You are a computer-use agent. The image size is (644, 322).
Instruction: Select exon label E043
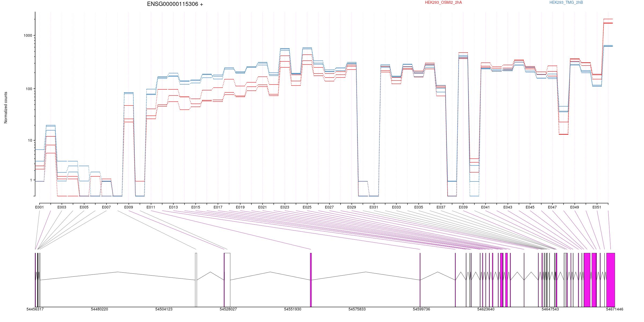click(x=508, y=207)
